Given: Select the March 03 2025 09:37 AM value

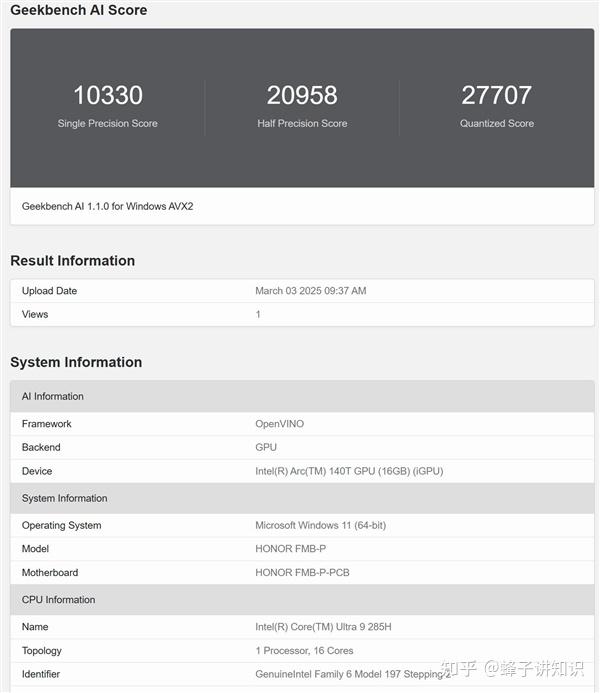Looking at the screenshot, I should pos(311,291).
